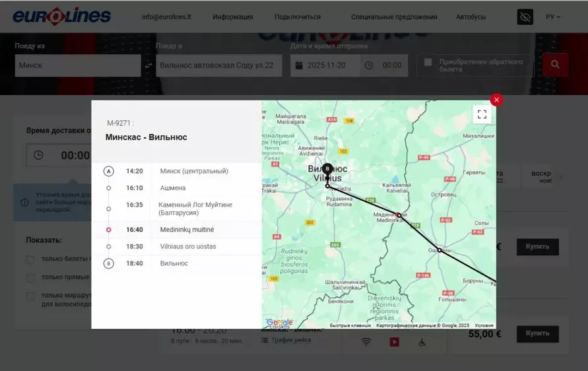Screen dimensions: 588x371
Task: Open the departure city field Минск
Action: (78, 65)
